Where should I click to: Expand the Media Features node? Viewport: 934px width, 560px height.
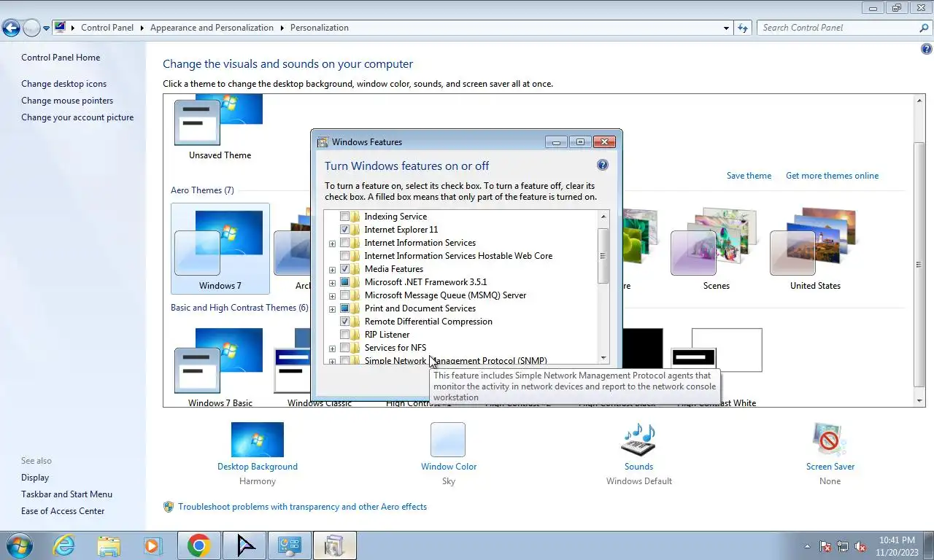click(x=333, y=270)
